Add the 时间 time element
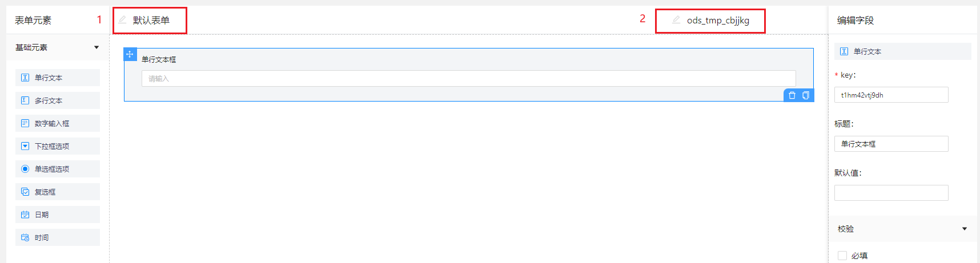This screenshot has height=263, width=980. pyautogui.click(x=57, y=237)
